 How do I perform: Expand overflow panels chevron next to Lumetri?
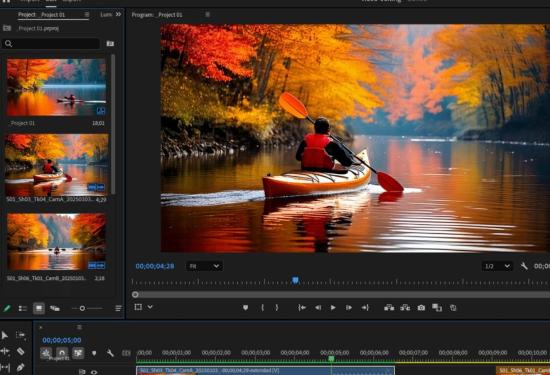click(119, 14)
